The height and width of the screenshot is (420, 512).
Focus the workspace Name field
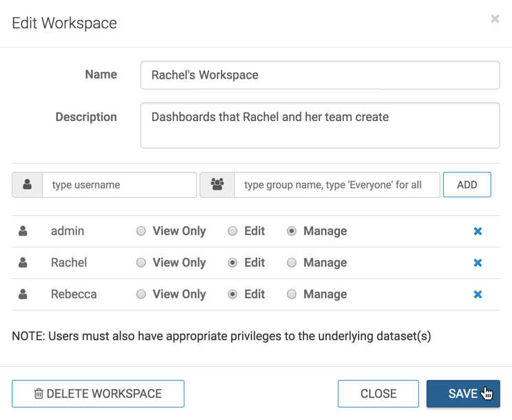(320, 75)
